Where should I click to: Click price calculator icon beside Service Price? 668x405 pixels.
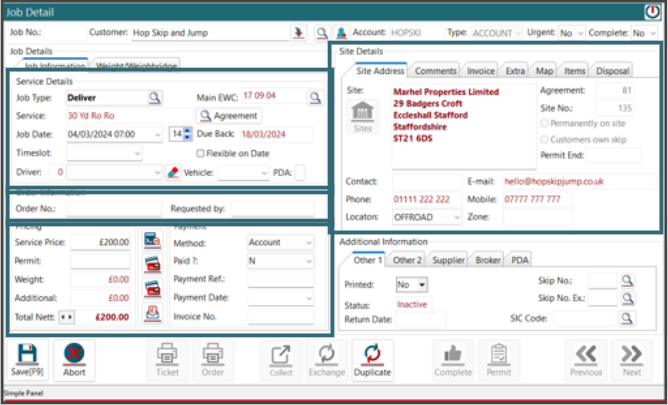(152, 242)
